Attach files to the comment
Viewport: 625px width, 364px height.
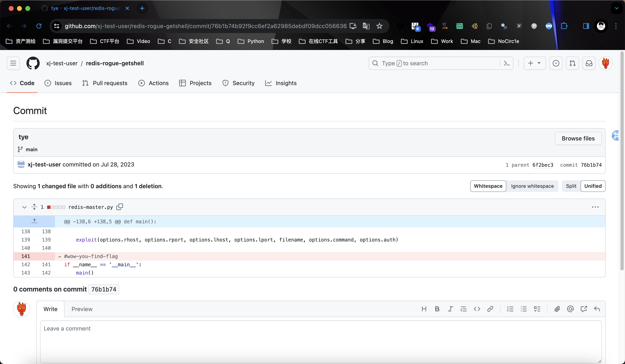tap(557, 309)
